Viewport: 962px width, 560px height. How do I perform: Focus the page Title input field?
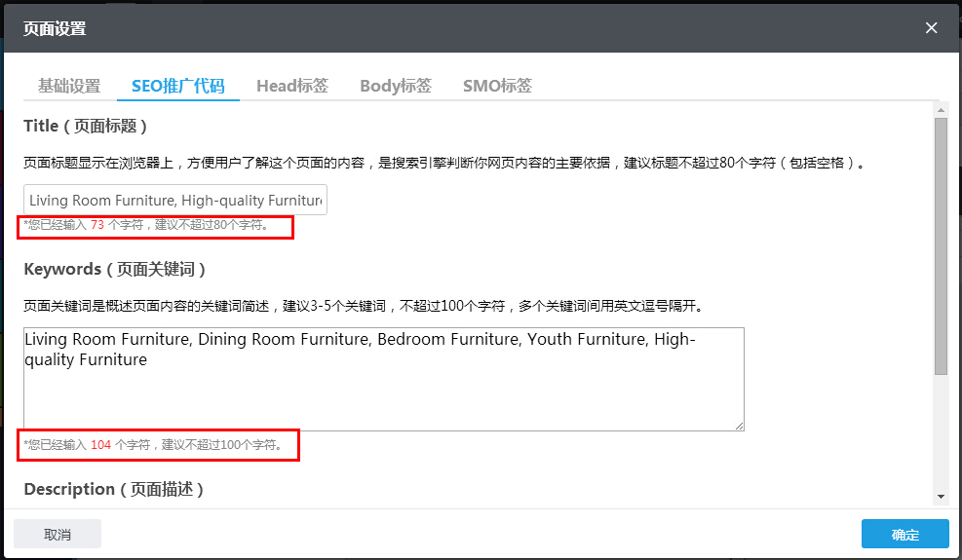[x=175, y=200]
